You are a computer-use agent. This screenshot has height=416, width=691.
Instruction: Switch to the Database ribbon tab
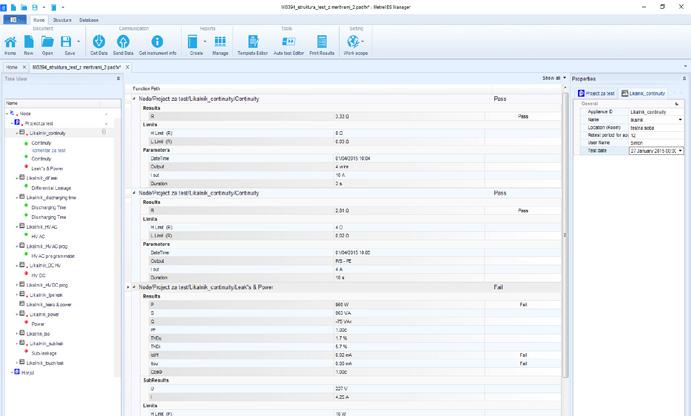click(x=89, y=20)
